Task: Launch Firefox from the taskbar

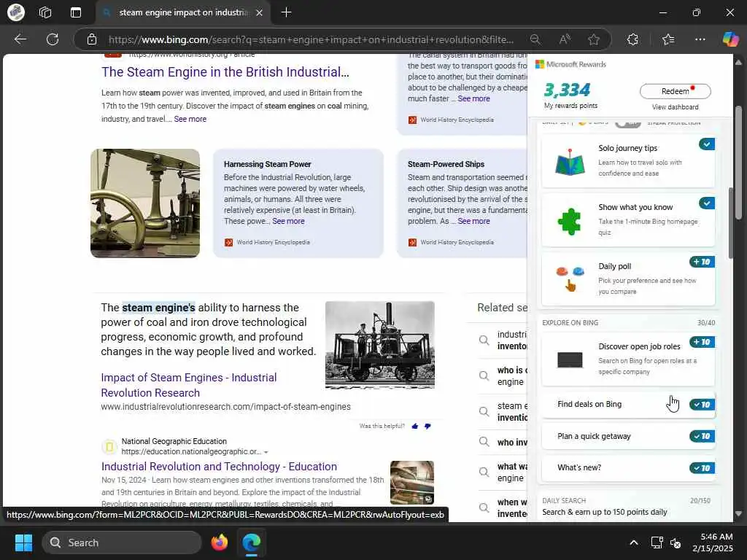Action: click(x=220, y=542)
